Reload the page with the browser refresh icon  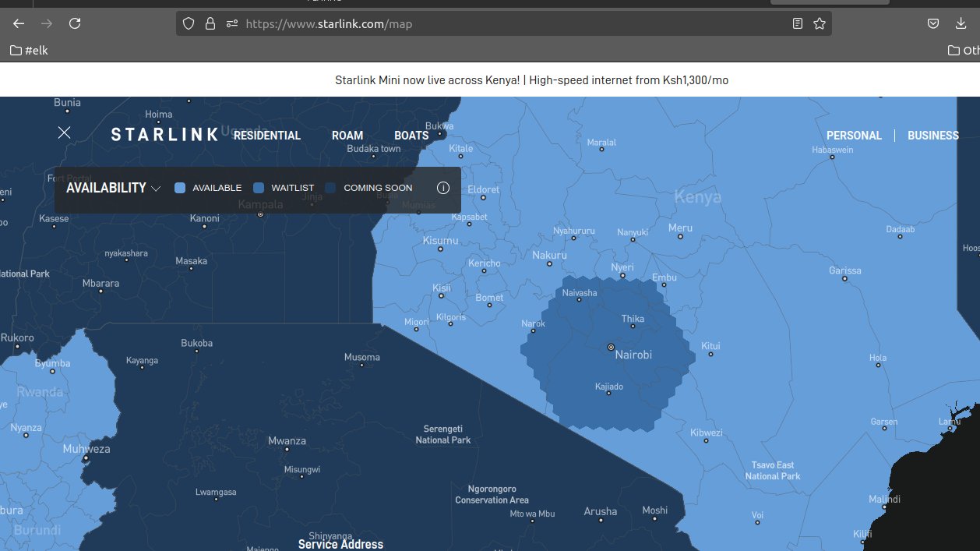[x=75, y=23]
